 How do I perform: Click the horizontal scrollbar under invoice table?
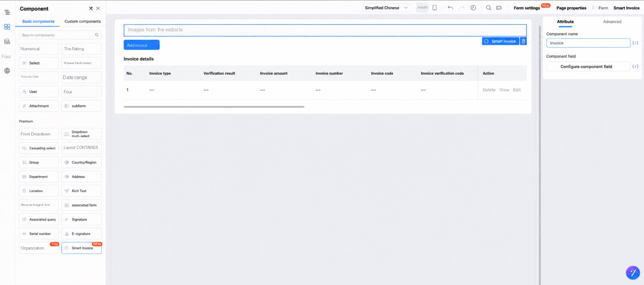coord(214,107)
